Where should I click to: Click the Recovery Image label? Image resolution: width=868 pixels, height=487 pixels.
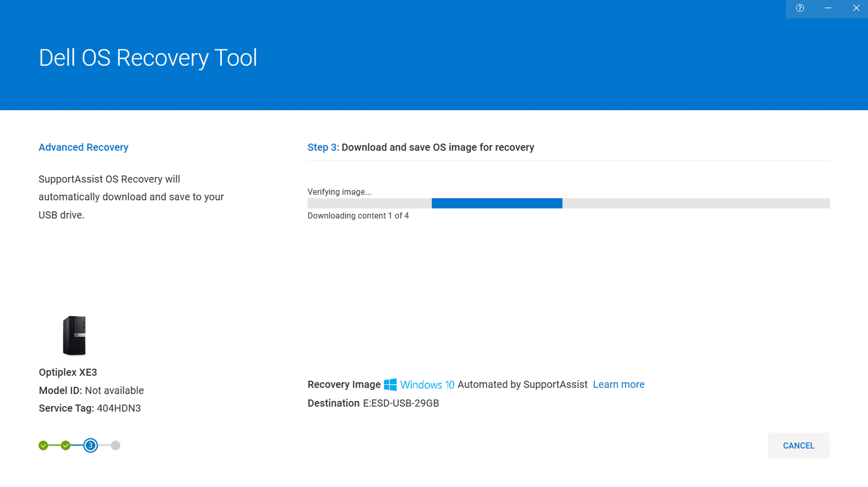(x=344, y=384)
